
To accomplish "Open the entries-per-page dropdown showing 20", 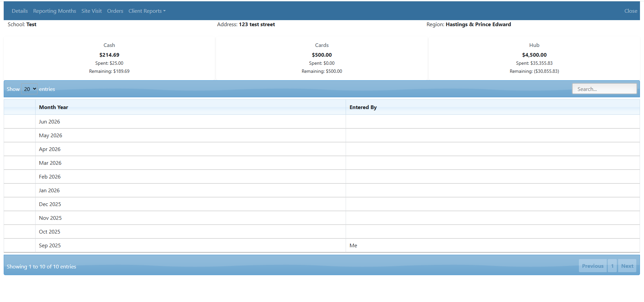I will (30, 89).
